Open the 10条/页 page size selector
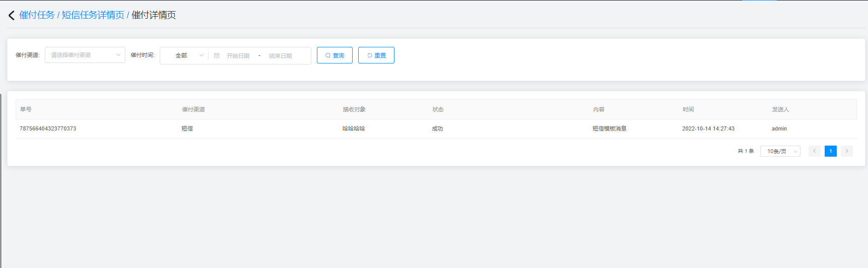Image resolution: width=868 pixels, height=268 pixels. click(x=780, y=151)
